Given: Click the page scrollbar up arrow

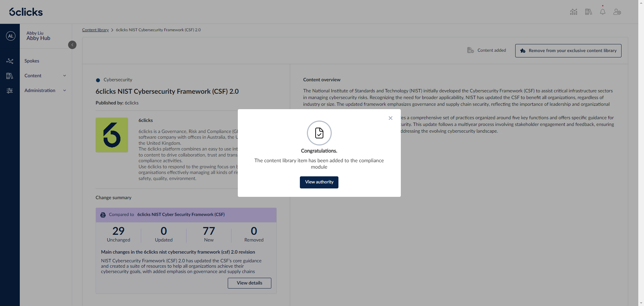Looking at the screenshot, I should click(641, 3).
